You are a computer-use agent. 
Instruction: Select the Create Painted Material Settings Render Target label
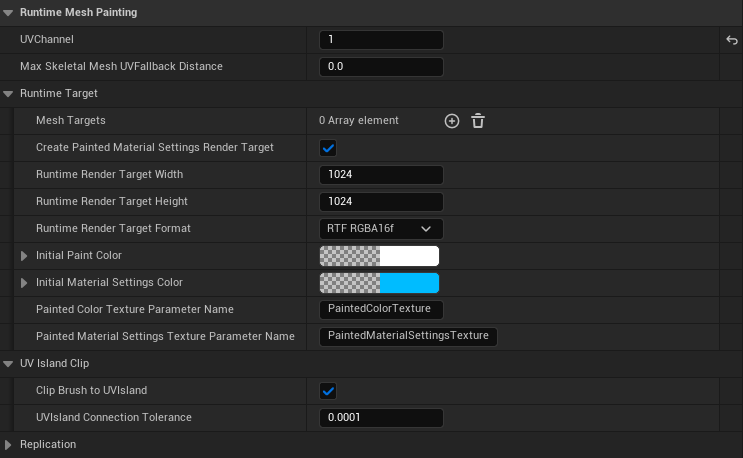[x=155, y=147]
